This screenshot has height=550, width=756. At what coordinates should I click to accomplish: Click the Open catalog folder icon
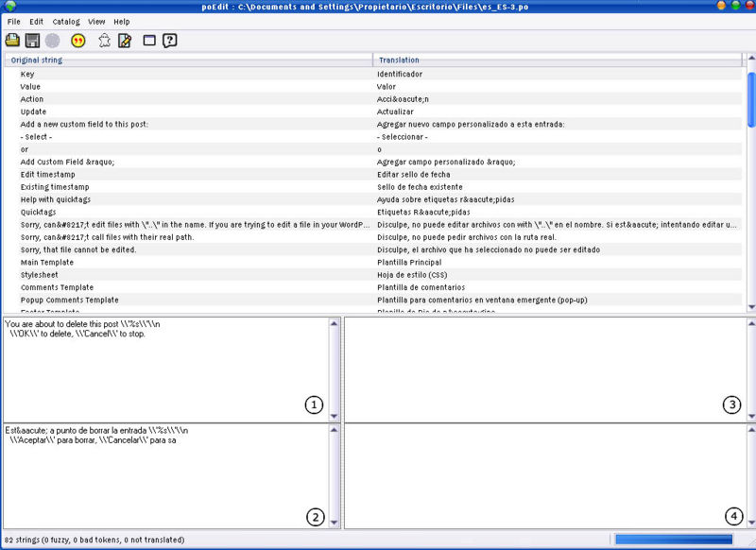(12, 40)
